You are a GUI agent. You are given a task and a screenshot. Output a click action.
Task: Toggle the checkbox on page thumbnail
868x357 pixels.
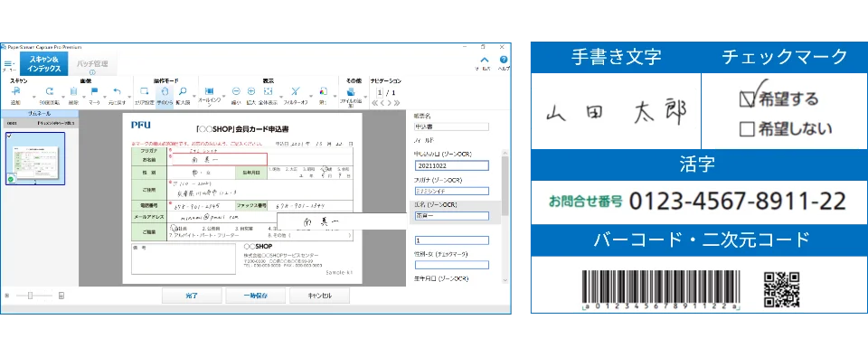pyautogui.click(x=9, y=136)
